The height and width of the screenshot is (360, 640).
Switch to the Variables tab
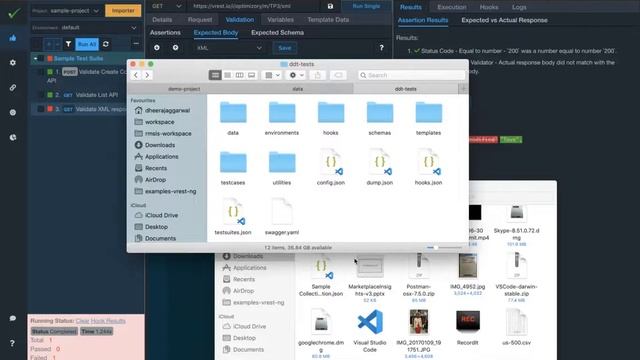280,20
